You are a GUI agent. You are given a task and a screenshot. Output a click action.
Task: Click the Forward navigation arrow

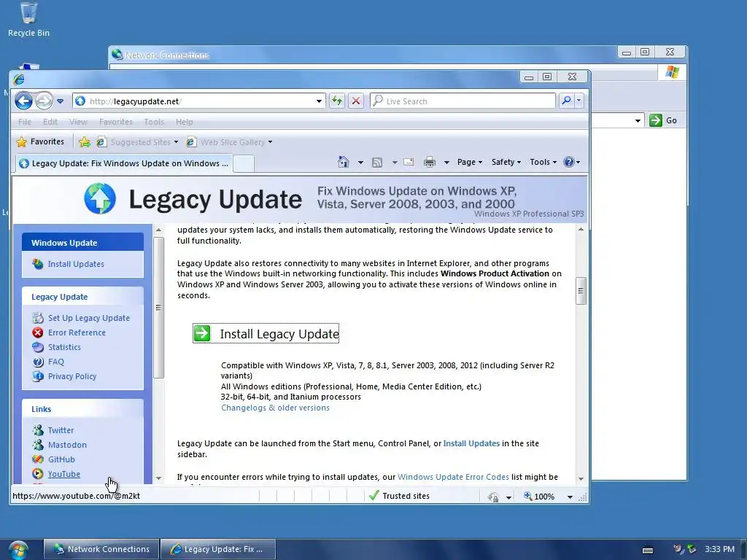pyautogui.click(x=44, y=101)
